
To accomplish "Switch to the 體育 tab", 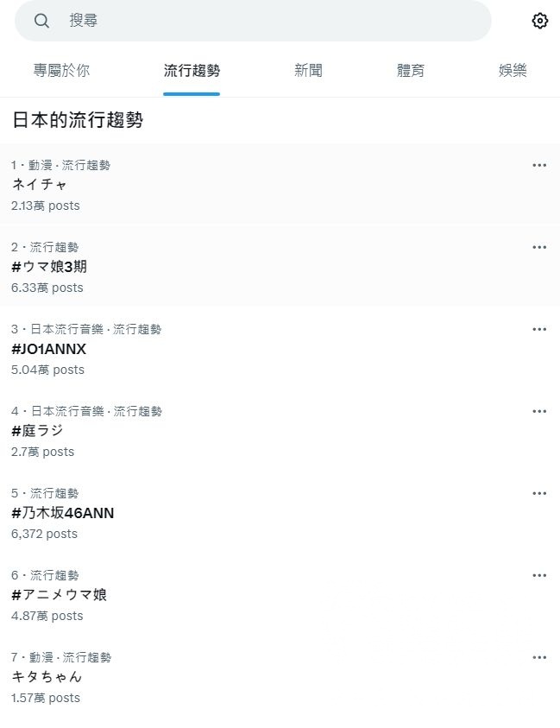I will coord(410,70).
